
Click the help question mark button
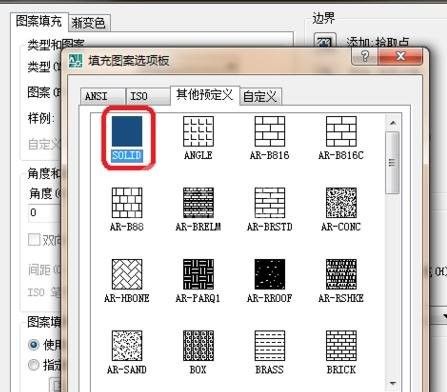[x=365, y=56]
